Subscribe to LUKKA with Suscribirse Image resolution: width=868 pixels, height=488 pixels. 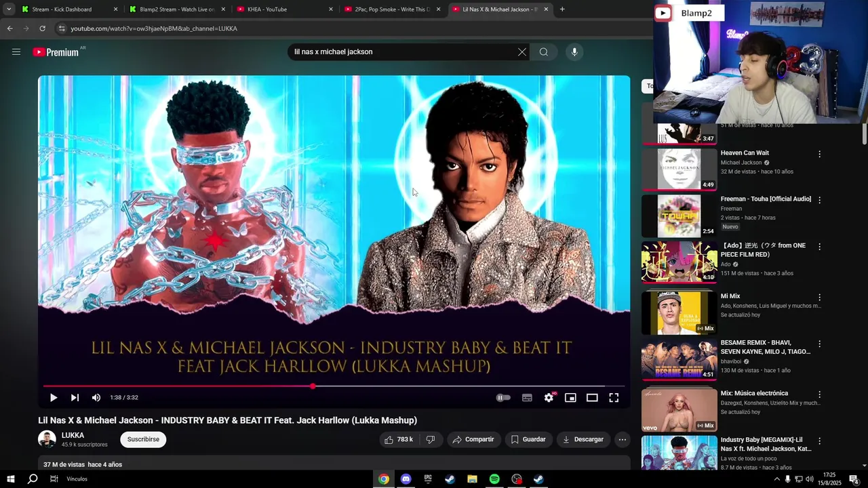click(x=143, y=439)
